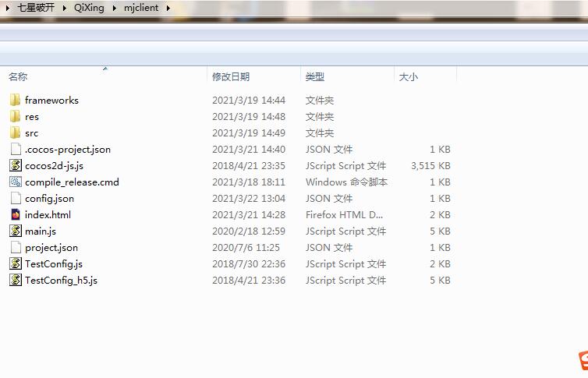Expand the arrow after 七星破开 breadcrumb
This screenshot has width=588, height=378.
click(x=64, y=8)
